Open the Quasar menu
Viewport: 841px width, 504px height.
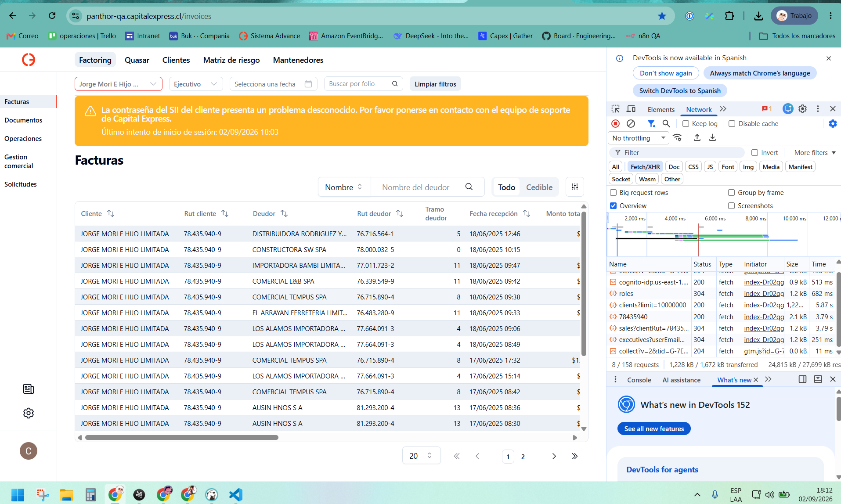click(137, 60)
